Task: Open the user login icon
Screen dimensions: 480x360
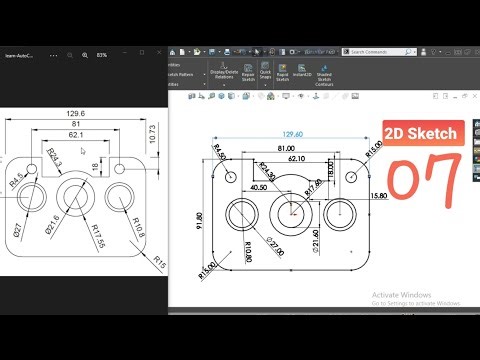Action: 423,52
